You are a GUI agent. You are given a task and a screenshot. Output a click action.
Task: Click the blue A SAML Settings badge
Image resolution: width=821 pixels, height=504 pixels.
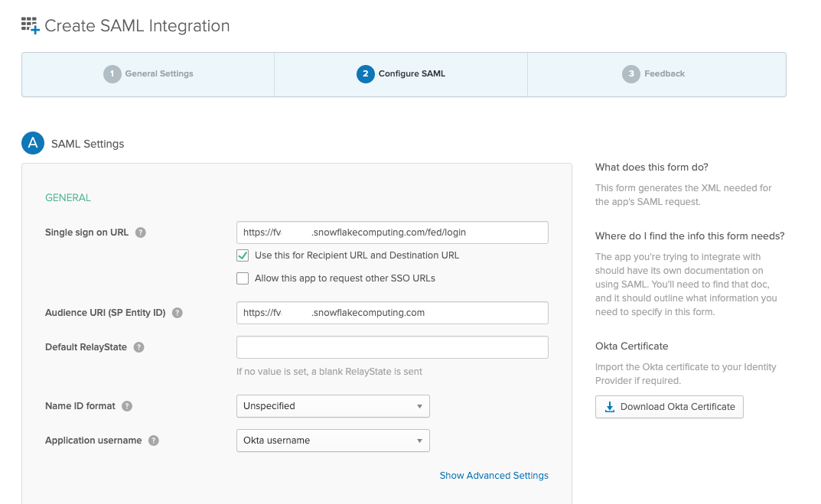pyautogui.click(x=32, y=144)
